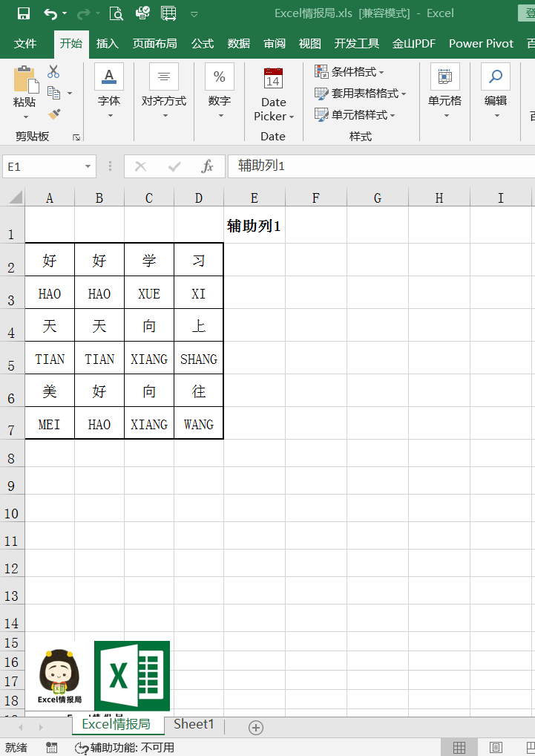Open Customize Quick Access Toolbar dropdown
535x756 pixels.
[194, 14]
